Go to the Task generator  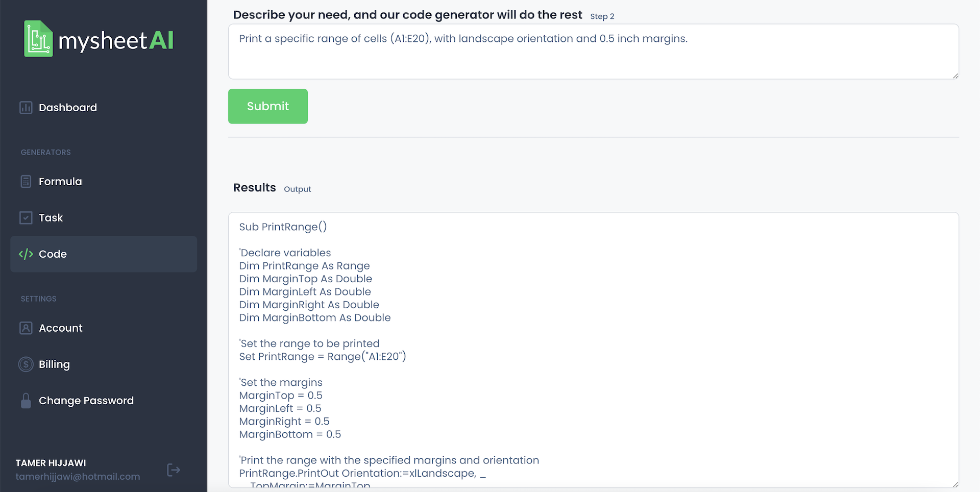51,218
